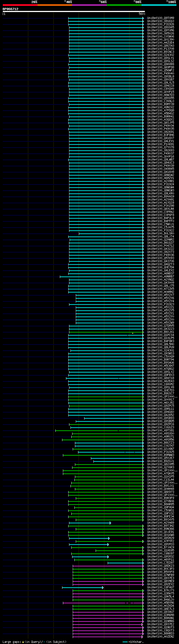Click the cyan alignment bar for UniRef100_C7ED97

pos(126,563)
